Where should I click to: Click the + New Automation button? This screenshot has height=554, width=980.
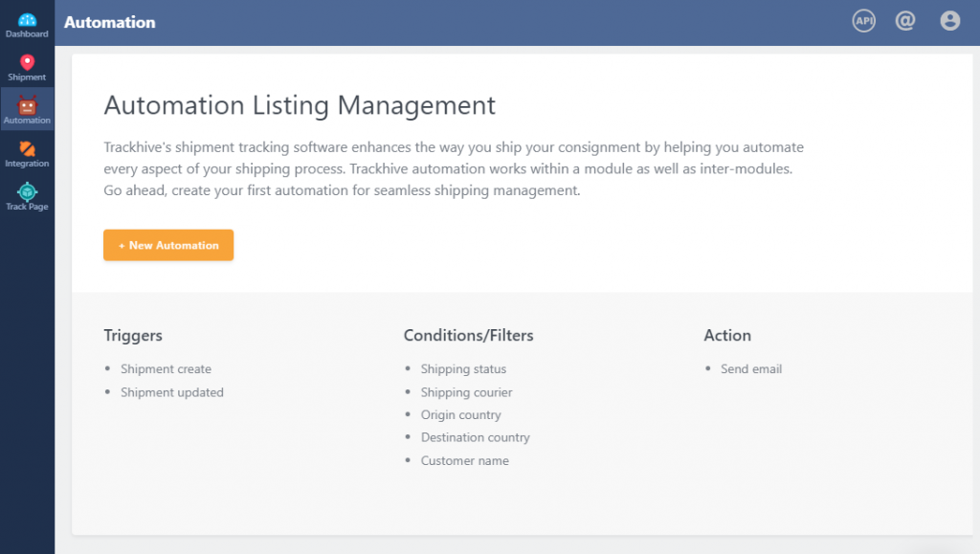click(168, 245)
